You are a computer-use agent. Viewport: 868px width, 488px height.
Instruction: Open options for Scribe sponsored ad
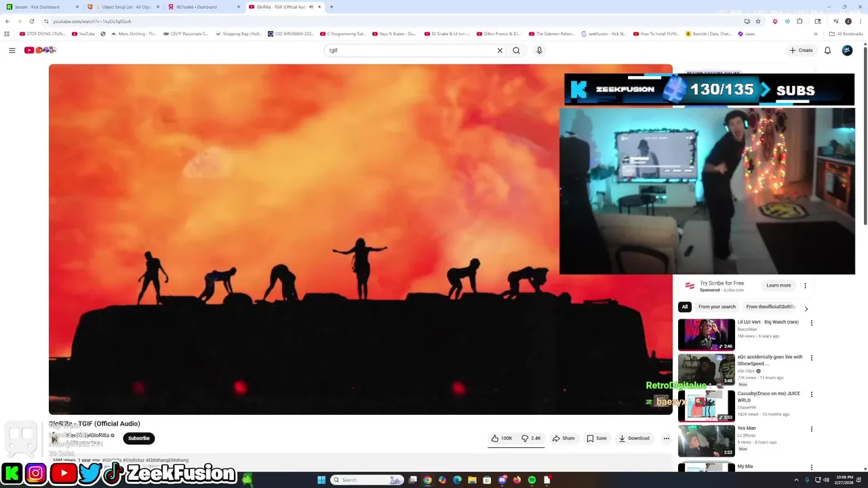[x=805, y=286]
